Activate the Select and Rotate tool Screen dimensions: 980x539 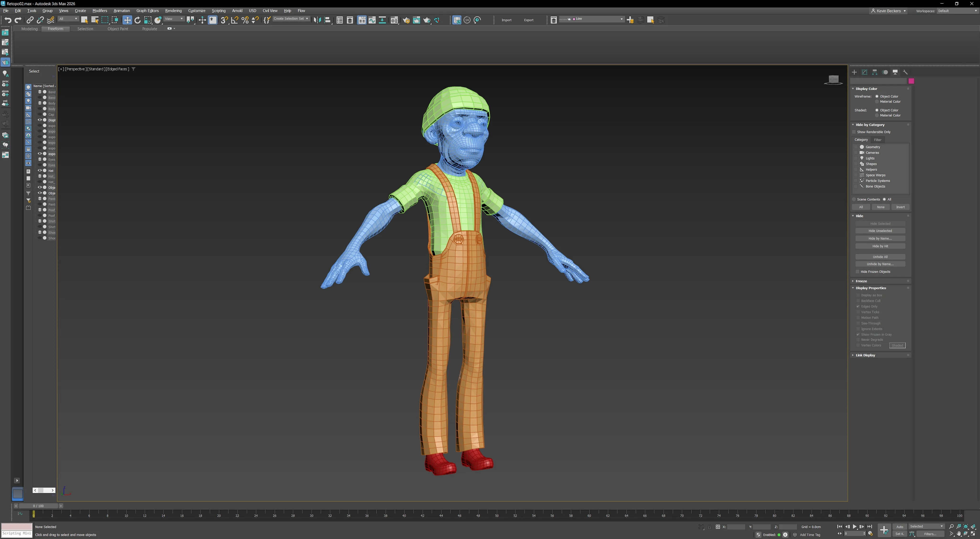[137, 20]
